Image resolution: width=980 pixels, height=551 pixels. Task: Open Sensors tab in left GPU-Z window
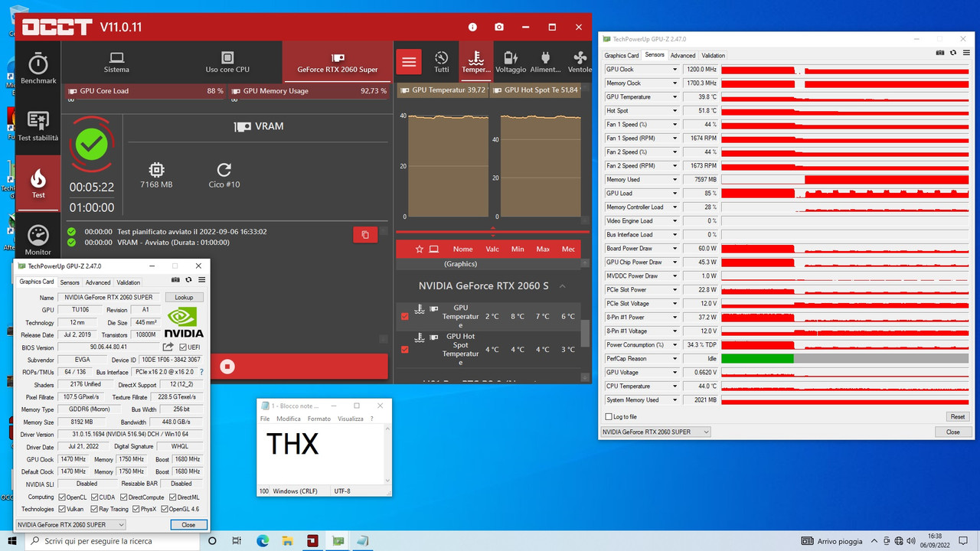pyautogui.click(x=70, y=282)
